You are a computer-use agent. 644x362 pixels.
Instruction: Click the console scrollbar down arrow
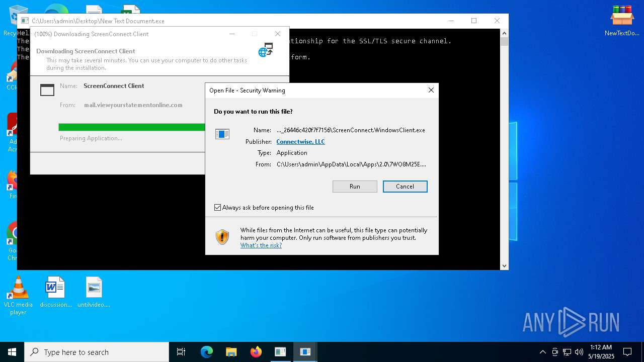pyautogui.click(x=504, y=266)
